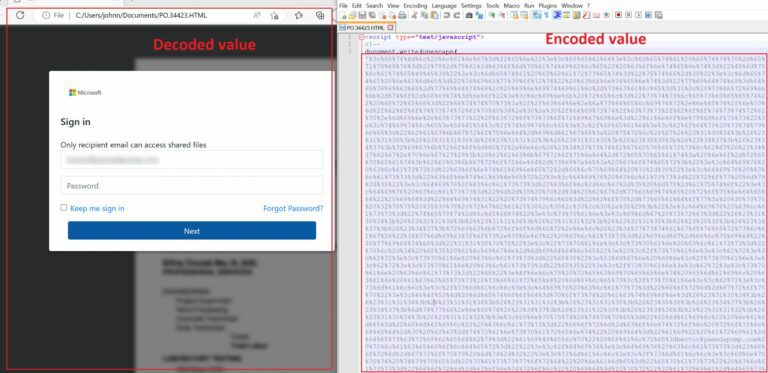Image resolution: width=768 pixels, height=373 pixels.
Task: Start macro recording with red record icon
Action: pyautogui.click(x=619, y=16)
